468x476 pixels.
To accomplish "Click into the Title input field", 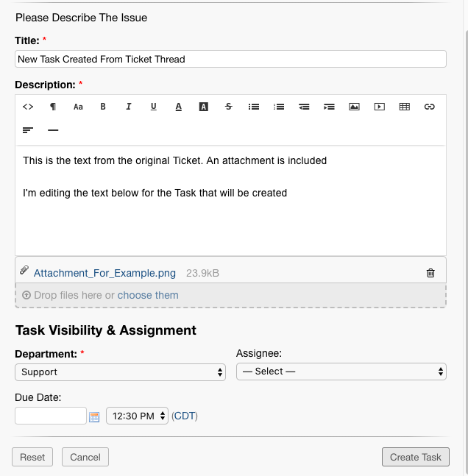I will pyautogui.click(x=230, y=59).
